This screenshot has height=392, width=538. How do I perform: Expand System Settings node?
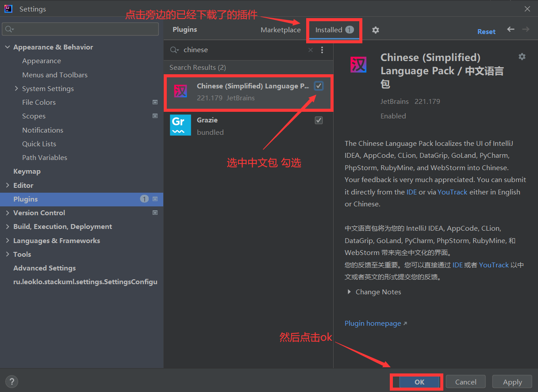coord(16,88)
